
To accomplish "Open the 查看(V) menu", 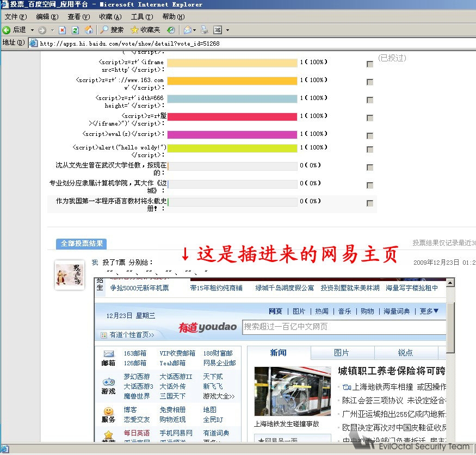I will click(79, 17).
